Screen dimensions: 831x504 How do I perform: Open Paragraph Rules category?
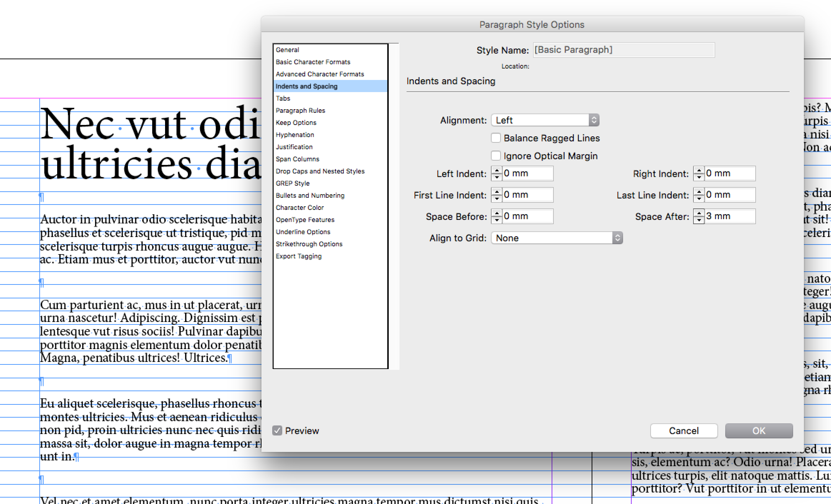tap(330, 111)
